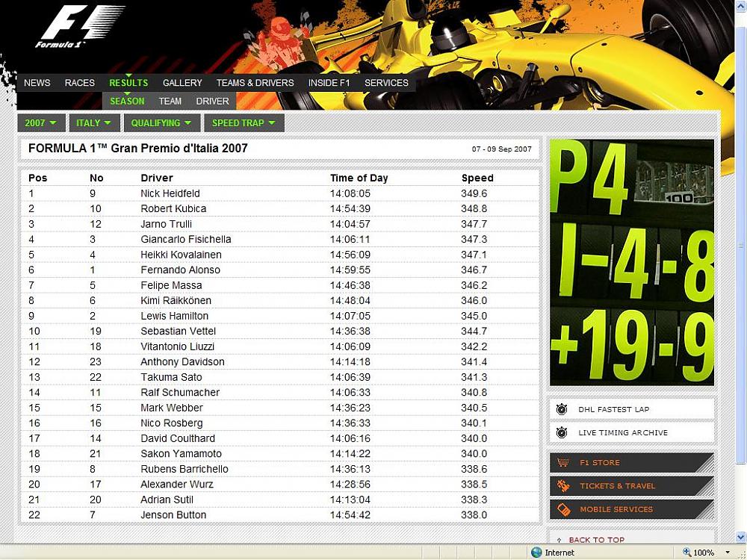Click driver name Jarno Trulli
The width and height of the screenshot is (747, 560).
click(x=167, y=224)
